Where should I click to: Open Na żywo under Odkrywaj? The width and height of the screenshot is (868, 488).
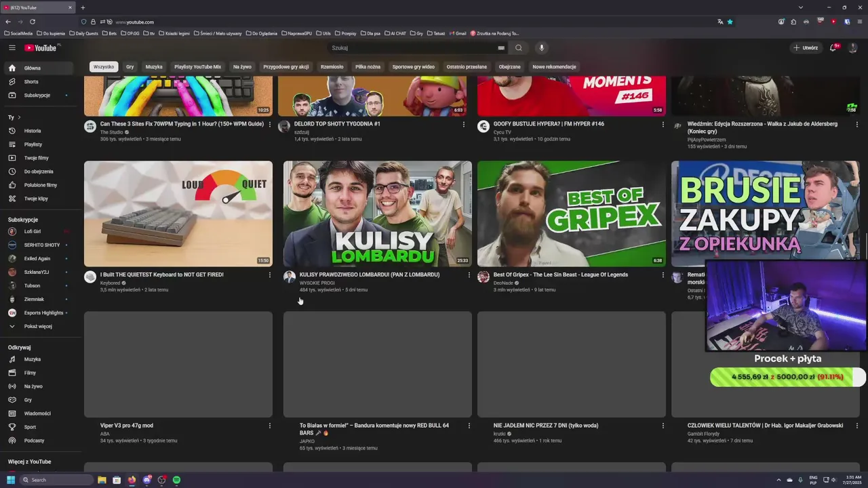pyautogui.click(x=37, y=386)
